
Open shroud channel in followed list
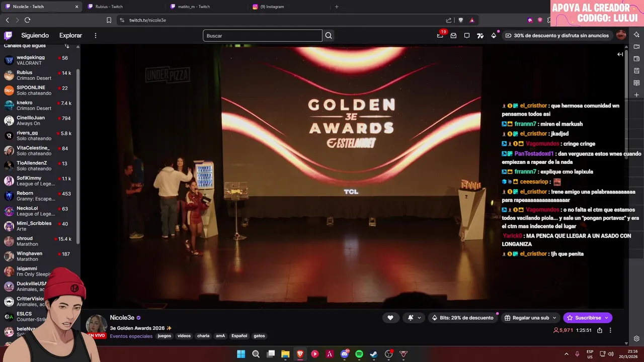coord(39,241)
